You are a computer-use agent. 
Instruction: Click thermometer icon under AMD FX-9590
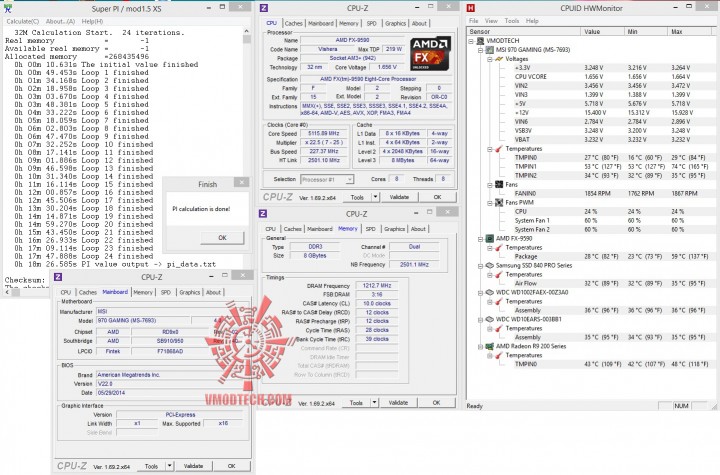coord(499,248)
